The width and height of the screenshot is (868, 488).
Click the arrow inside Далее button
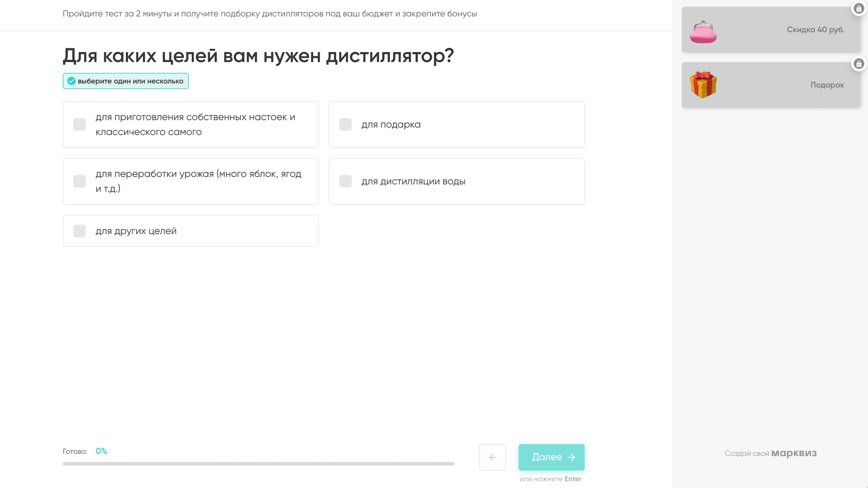[571, 457]
